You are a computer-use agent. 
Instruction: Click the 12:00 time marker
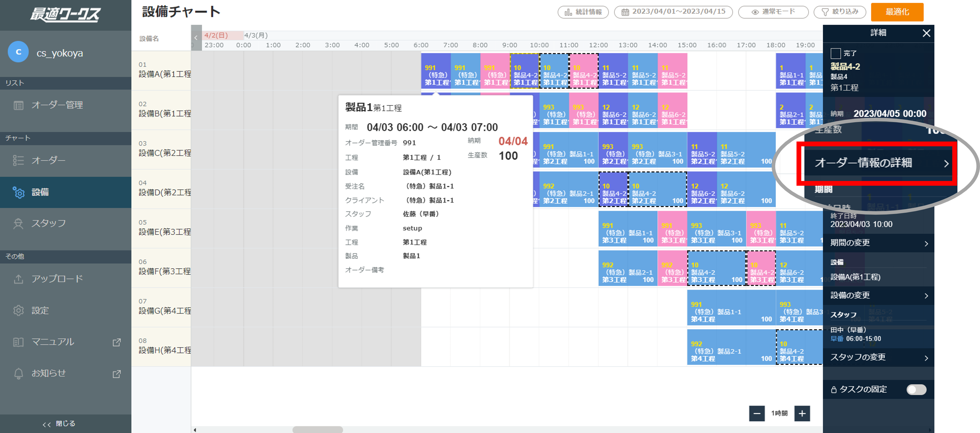[x=598, y=45]
